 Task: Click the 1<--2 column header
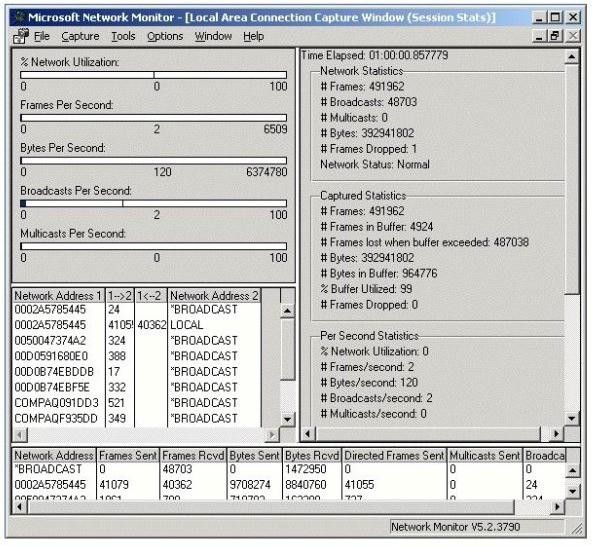point(151,296)
